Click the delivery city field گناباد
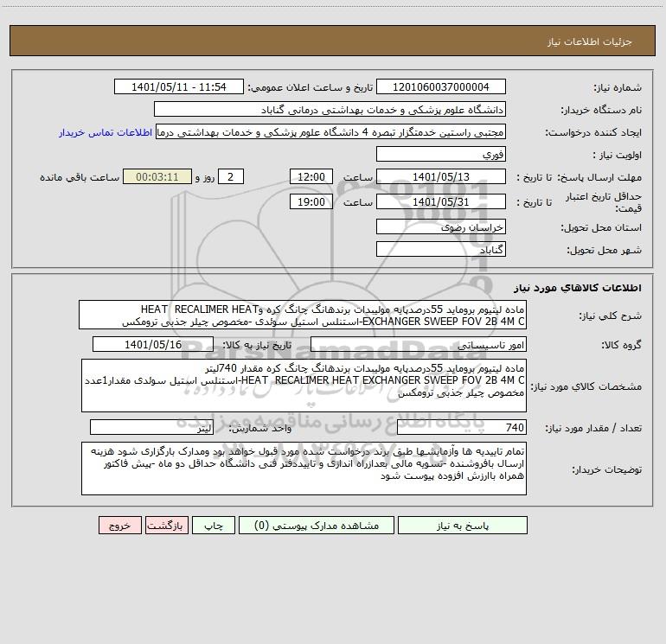 tap(441, 250)
